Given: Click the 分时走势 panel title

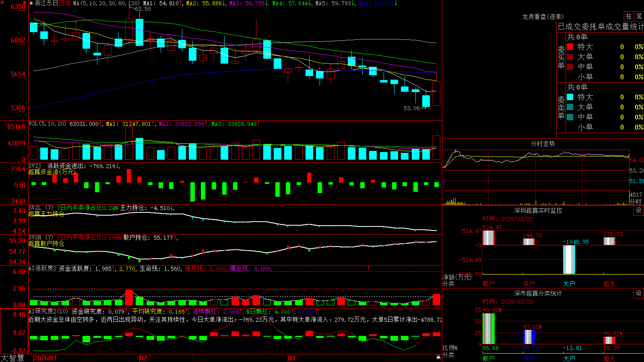Looking at the screenshot, I should [x=543, y=144].
